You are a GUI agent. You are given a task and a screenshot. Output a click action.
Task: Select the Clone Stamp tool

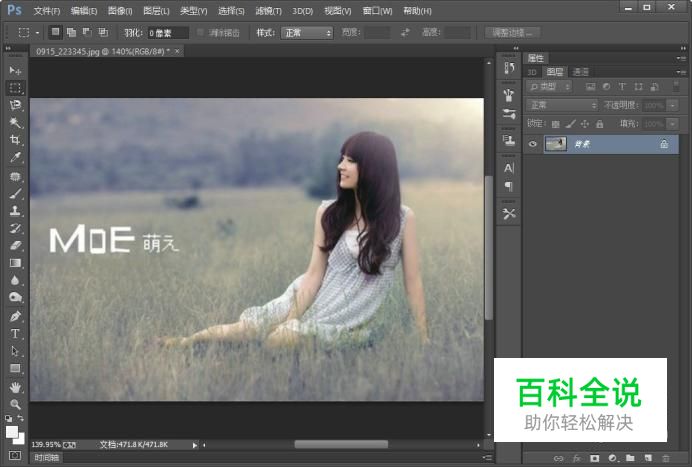pyautogui.click(x=15, y=211)
